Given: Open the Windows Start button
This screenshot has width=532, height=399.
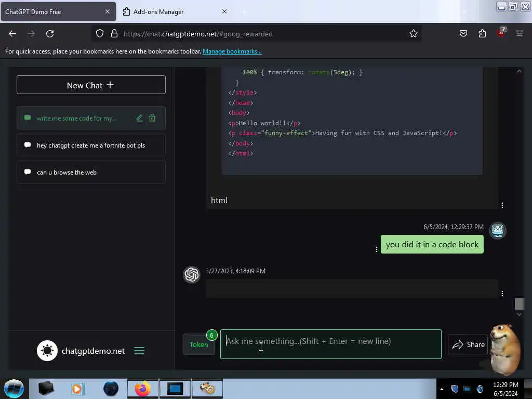Looking at the screenshot, I should (x=14, y=389).
